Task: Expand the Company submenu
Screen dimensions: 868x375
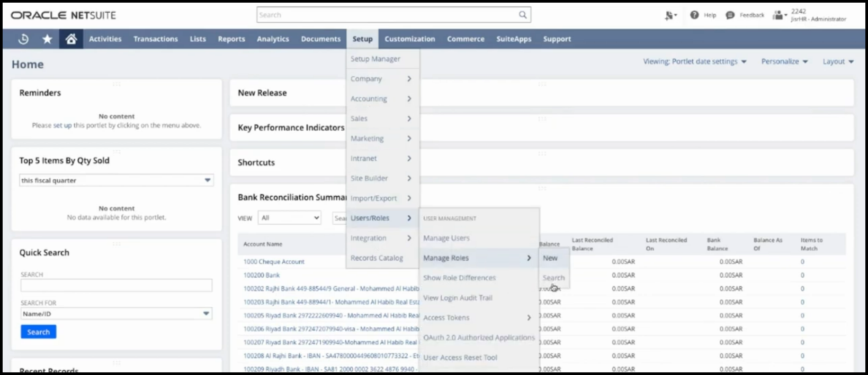Action: 380,79
